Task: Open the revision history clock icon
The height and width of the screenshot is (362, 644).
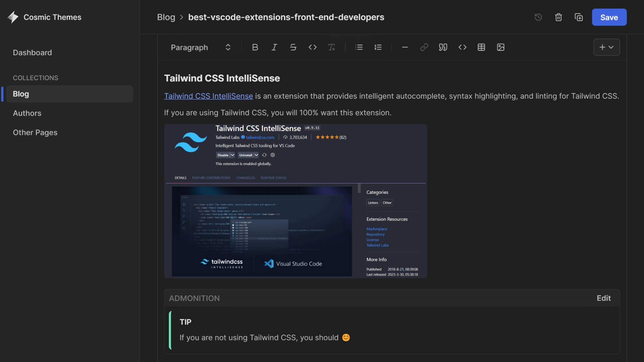Action: point(538,17)
